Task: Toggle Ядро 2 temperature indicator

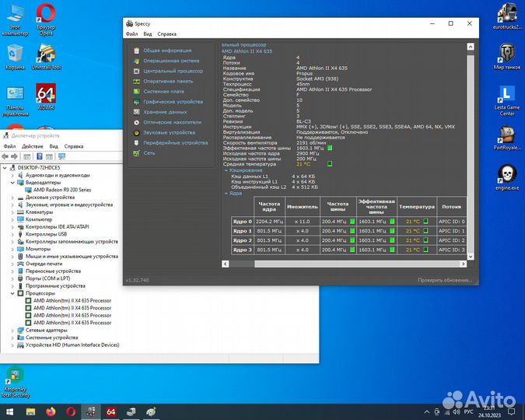Action: [x=425, y=240]
